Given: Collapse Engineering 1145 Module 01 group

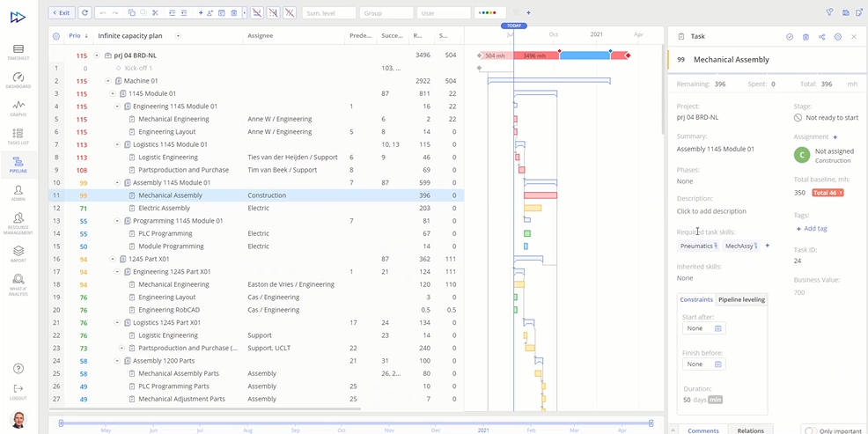Looking at the screenshot, I should coord(117,107).
